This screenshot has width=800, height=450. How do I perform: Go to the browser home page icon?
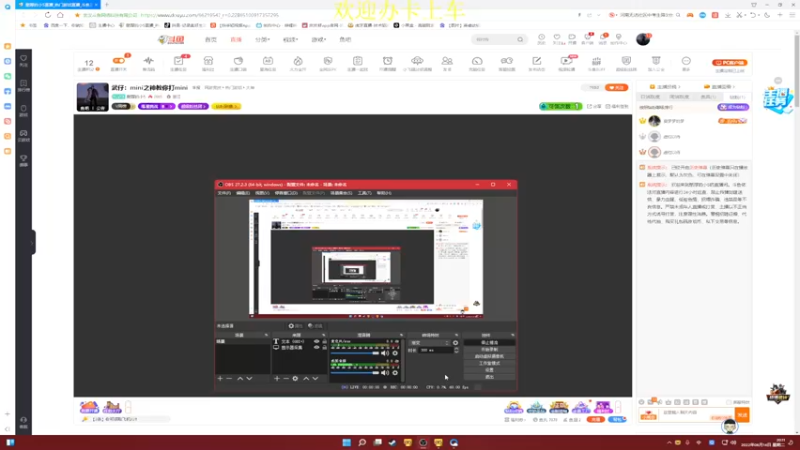pyautogui.click(x=60, y=15)
